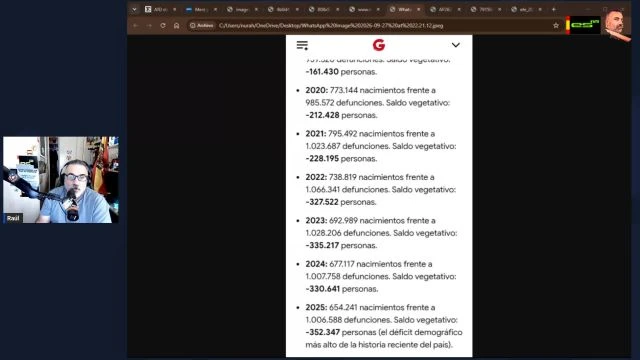The height and width of the screenshot is (360, 640).
Task: Click the 1.006.588 defunciones value
Action: pos(323,320)
